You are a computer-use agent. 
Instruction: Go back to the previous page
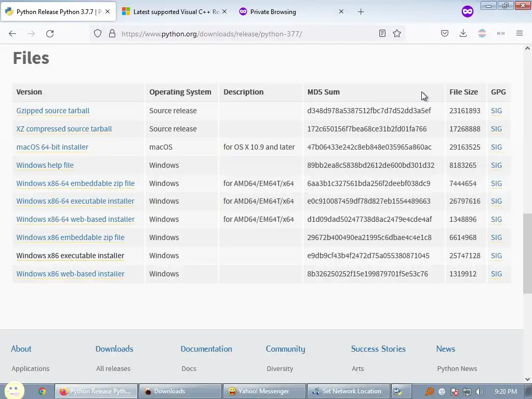12,34
